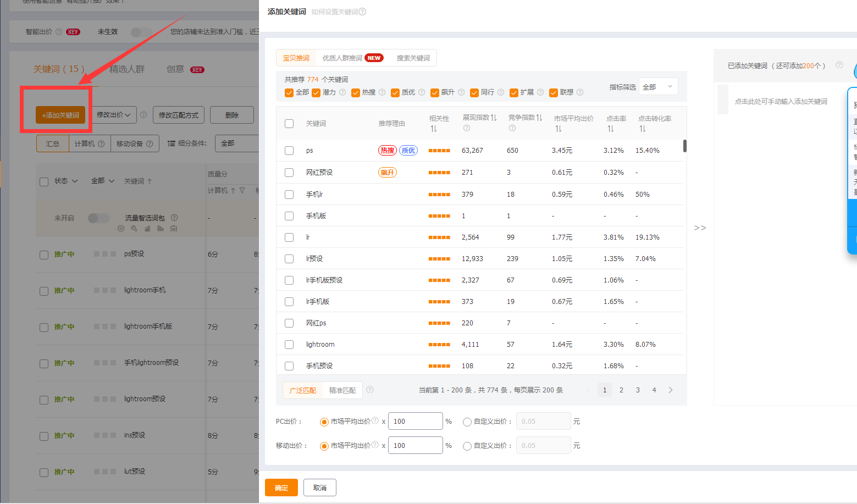Click help icon beside 潜力 filter
The height and width of the screenshot is (504, 857).
[x=342, y=92]
